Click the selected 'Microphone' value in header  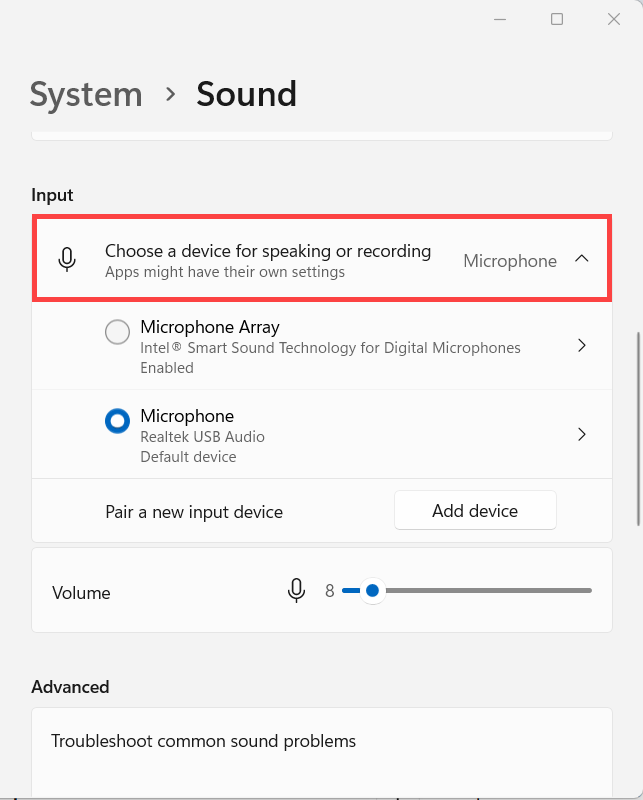tap(510, 261)
